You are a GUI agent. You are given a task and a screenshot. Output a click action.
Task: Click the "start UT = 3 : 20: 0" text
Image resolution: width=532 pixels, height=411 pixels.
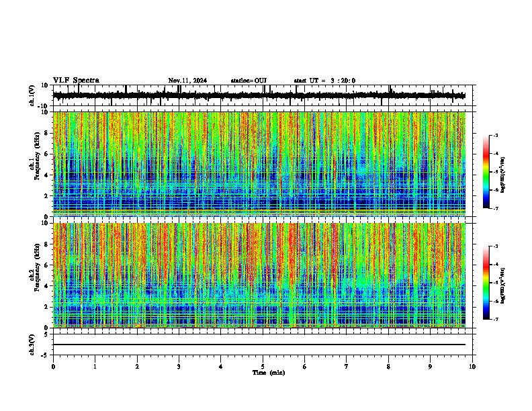pos(324,81)
